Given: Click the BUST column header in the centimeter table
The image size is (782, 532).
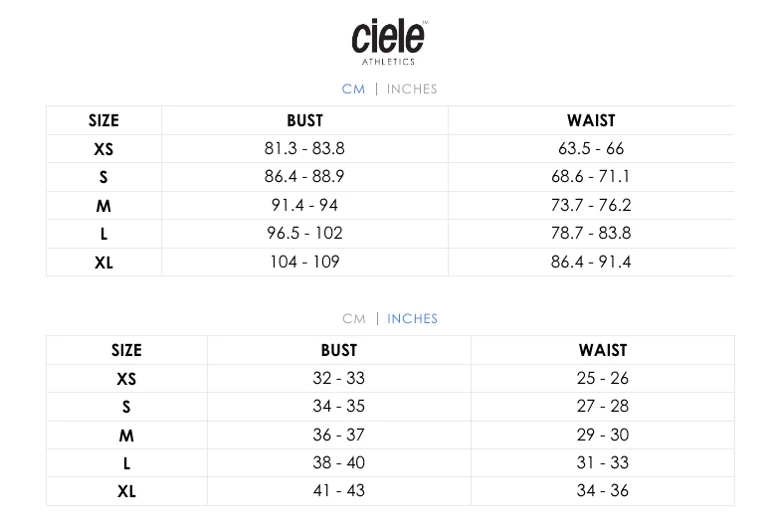Looking at the screenshot, I should pos(304,120).
